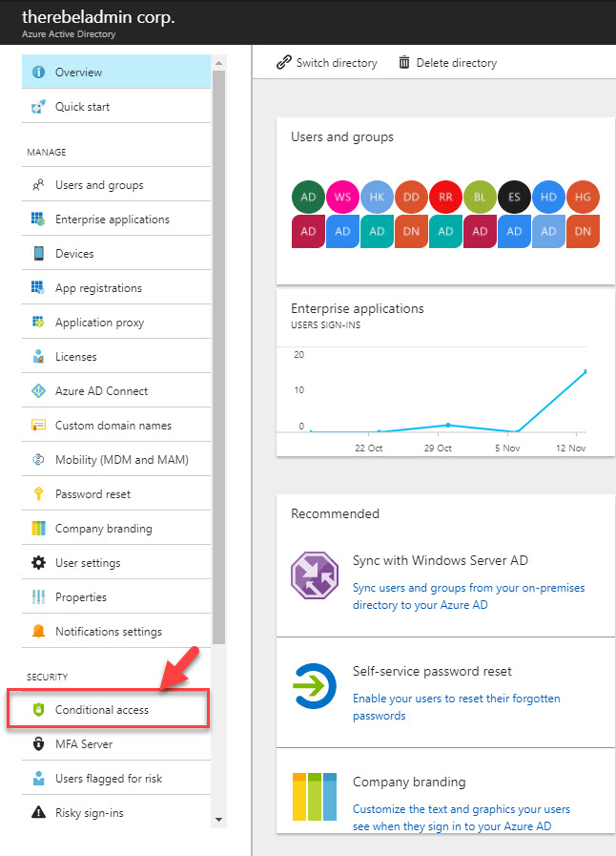Click the Quick start rocket icon
Image resolution: width=616 pixels, height=856 pixels.
point(38,107)
